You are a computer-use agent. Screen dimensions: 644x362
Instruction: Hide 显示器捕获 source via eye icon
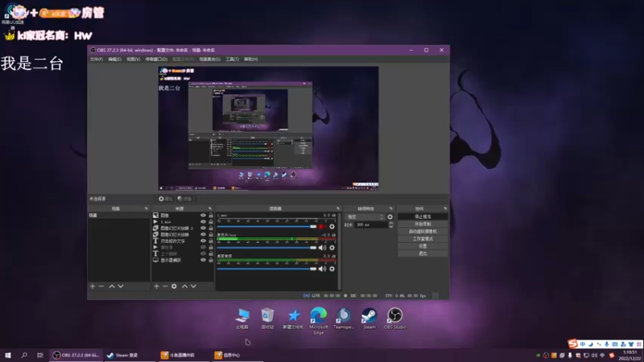click(x=203, y=260)
